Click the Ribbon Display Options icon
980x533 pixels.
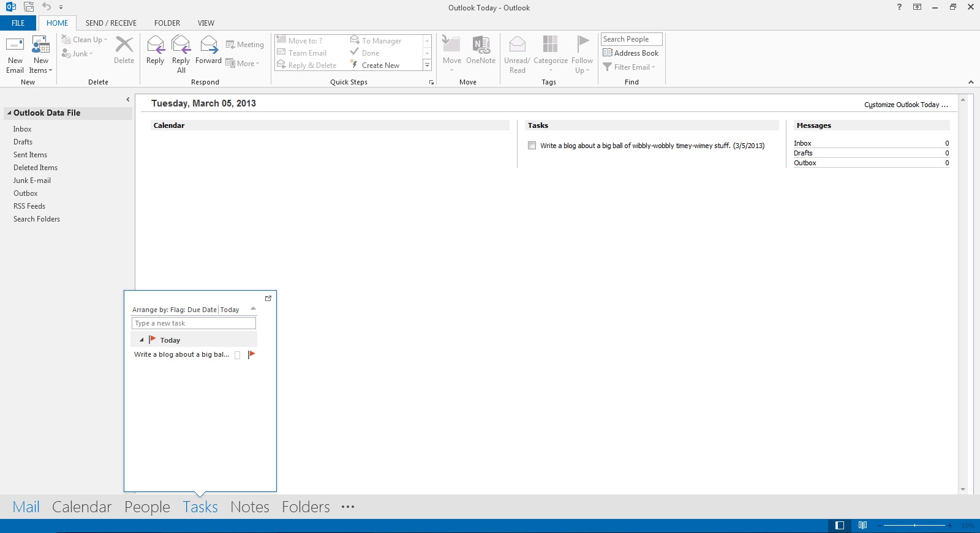pos(917,7)
